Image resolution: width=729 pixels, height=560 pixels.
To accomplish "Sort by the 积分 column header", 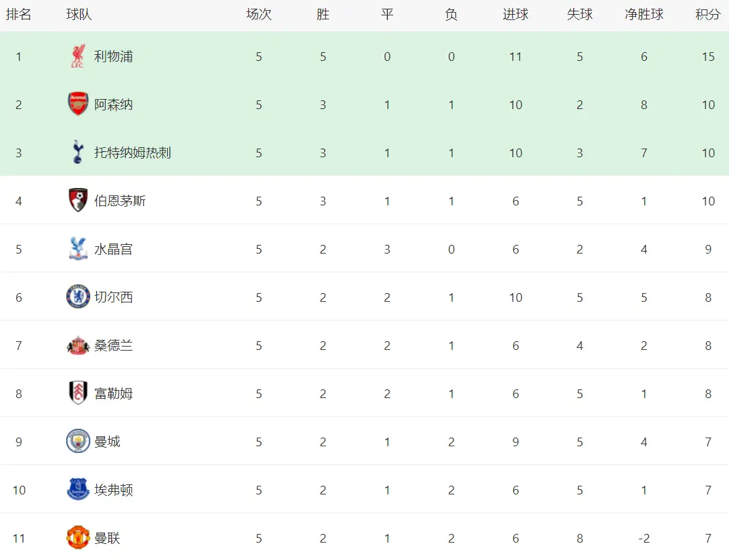I will (708, 15).
